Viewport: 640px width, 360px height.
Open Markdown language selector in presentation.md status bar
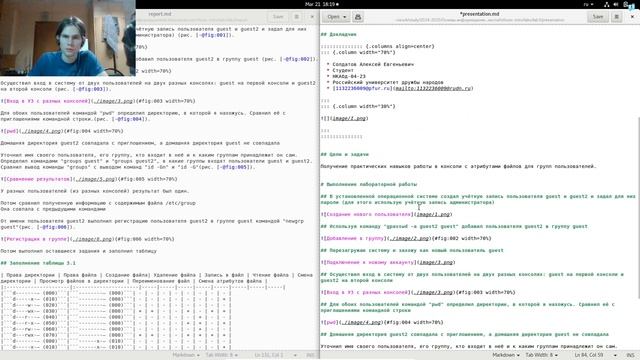coord(506,355)
